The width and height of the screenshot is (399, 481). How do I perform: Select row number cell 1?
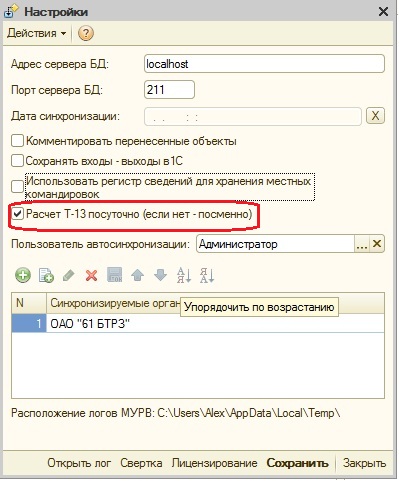[x=29, y=323]
